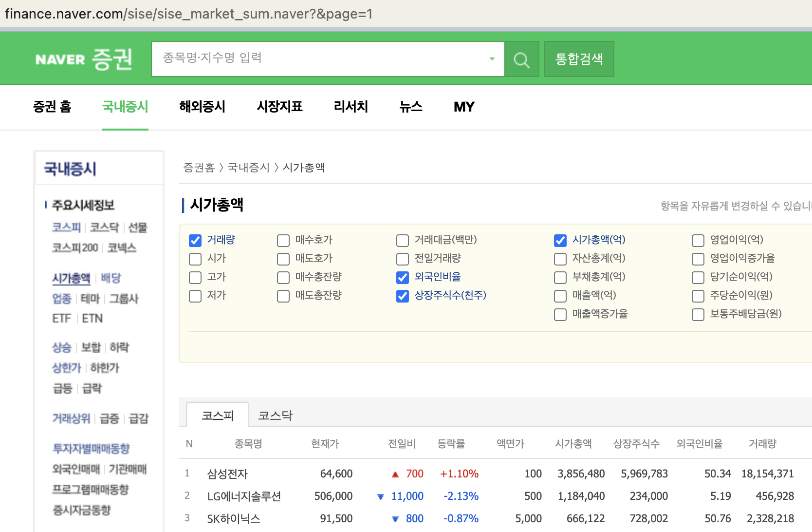The height and width of the screenshot is (532, 812).
Task: Check the 매도총잔량 checkbox
Action: [283, 296]
